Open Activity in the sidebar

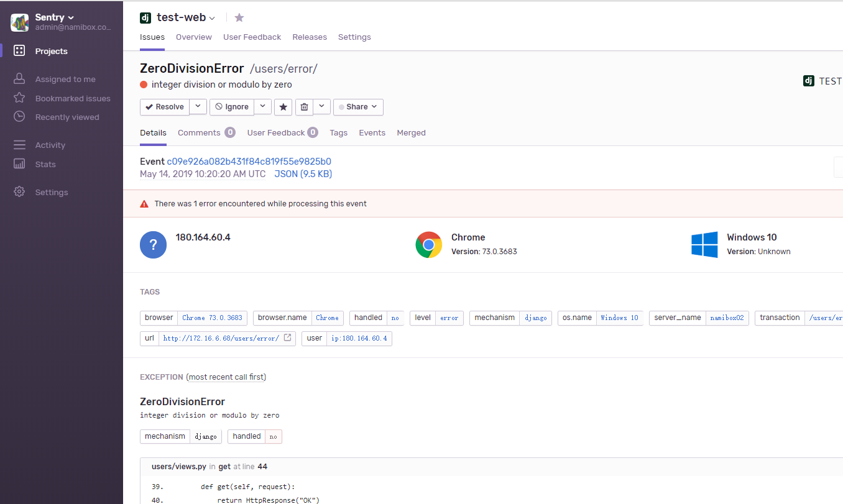50,145
